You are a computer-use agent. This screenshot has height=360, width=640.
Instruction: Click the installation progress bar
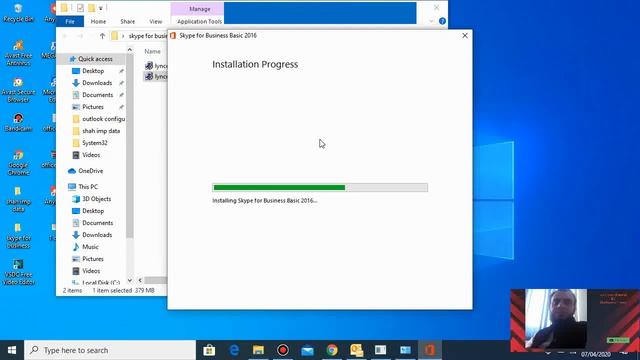pyautogui.click(x=320, y=187)
